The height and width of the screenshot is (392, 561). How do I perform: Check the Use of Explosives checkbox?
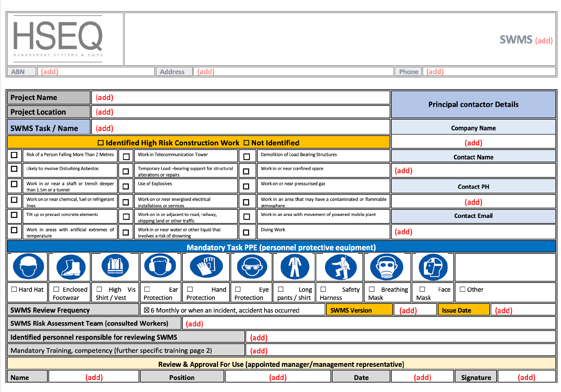126,186
